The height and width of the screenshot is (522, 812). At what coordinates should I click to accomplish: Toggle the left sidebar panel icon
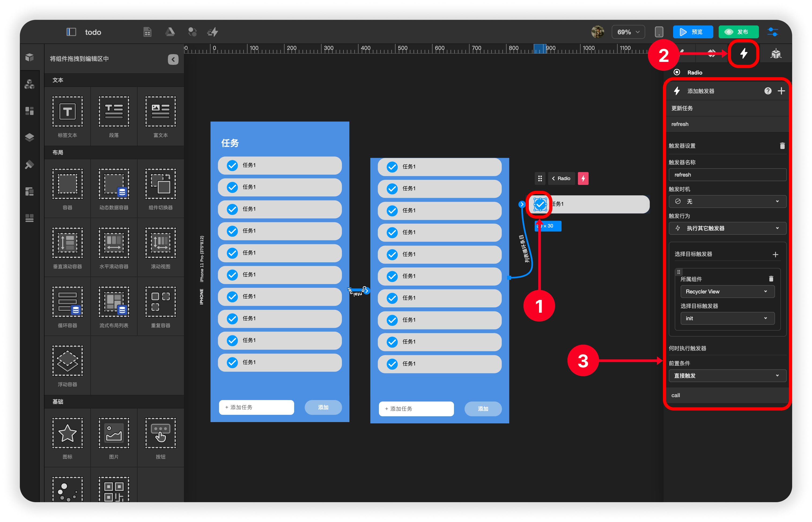point(71,32)
